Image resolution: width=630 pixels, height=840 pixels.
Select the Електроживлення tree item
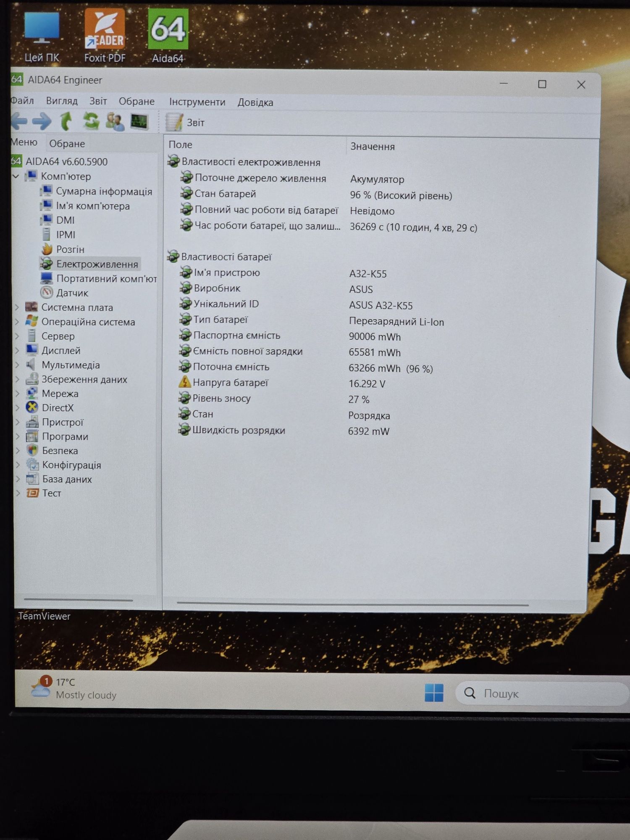click(x=89, y=264)
